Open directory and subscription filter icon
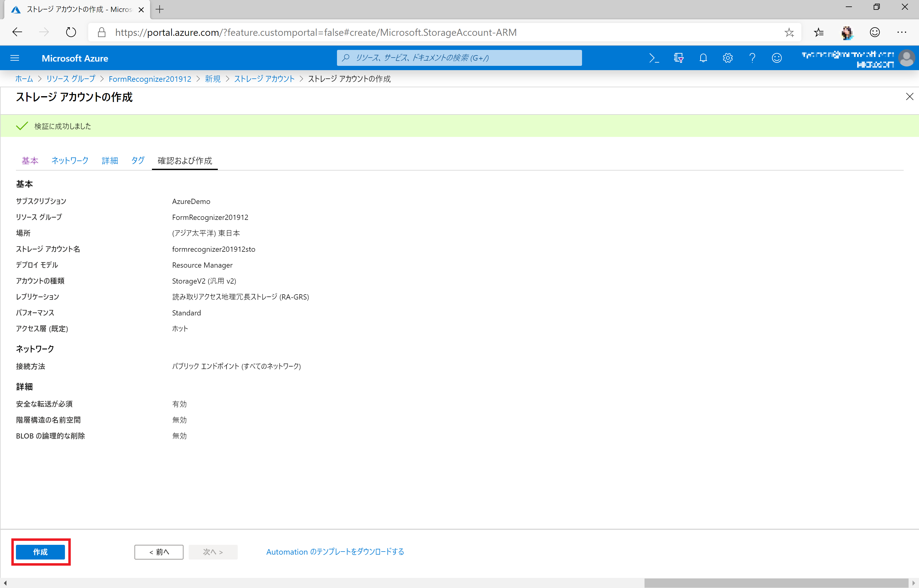The image size is (919, 588). coord(679,58)
